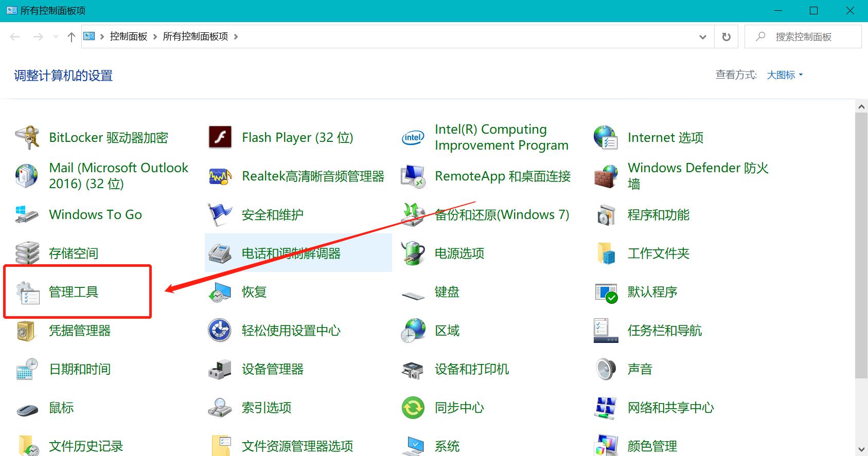868x456 pixels.
Task: Open the 管理工具 gear icon
Action: pos(27,292)
